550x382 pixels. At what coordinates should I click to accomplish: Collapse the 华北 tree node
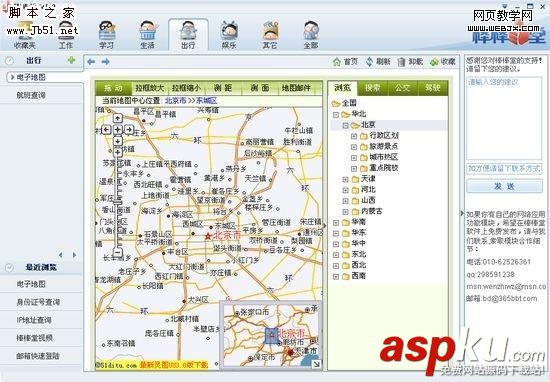(x=336, y=114)
